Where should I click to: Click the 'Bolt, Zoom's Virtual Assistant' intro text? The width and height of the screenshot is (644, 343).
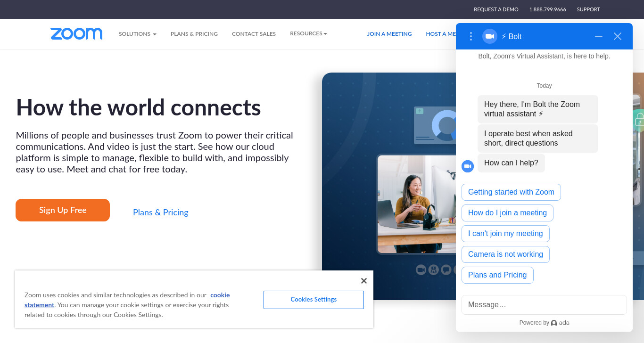[x=544, y=56]
